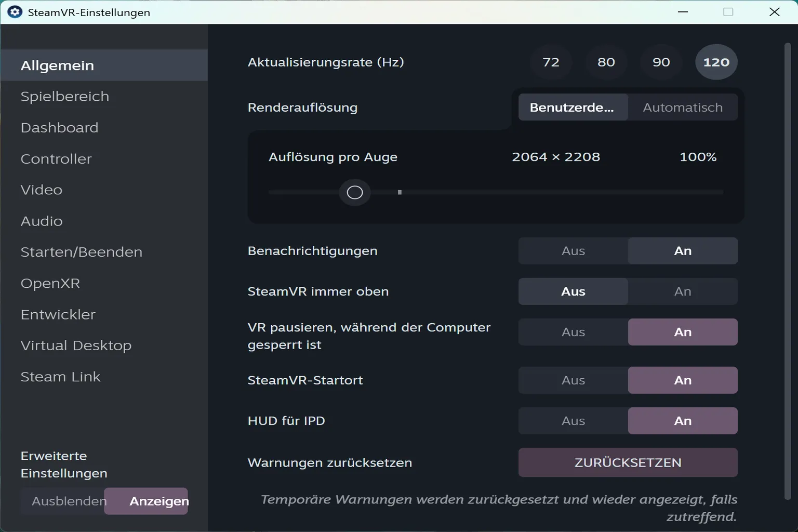
Task: Open Virtual Desktop settings
Action: 104,345
